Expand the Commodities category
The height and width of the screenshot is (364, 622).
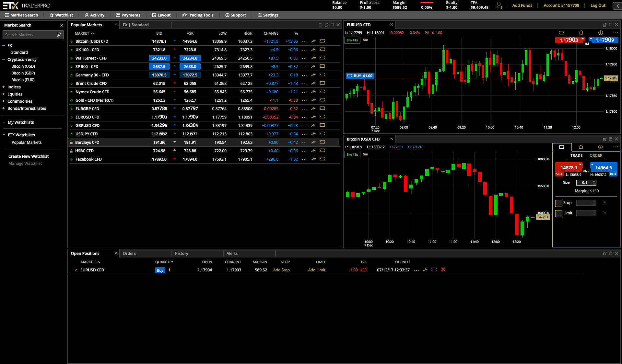(x=4, y=101)
